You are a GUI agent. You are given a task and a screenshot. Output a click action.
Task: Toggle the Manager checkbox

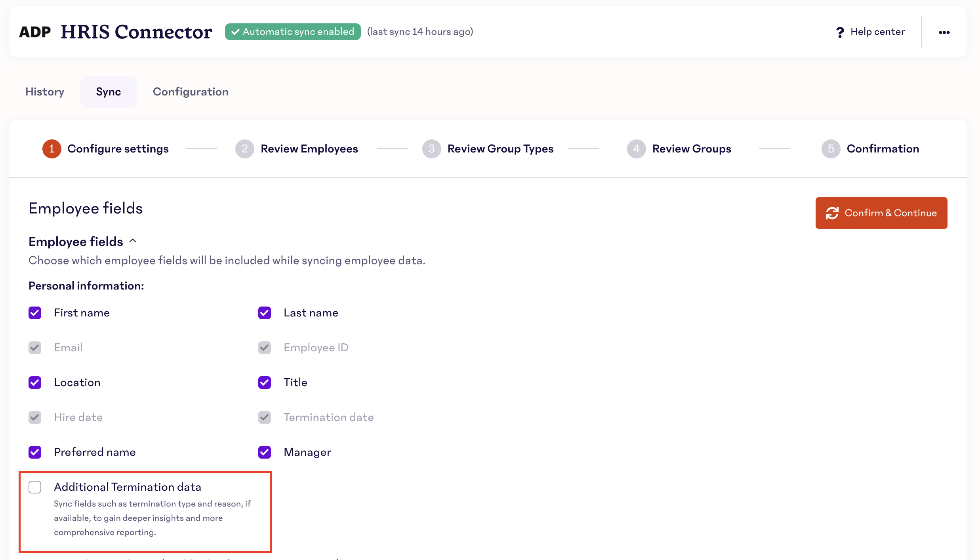coord(265,452)
